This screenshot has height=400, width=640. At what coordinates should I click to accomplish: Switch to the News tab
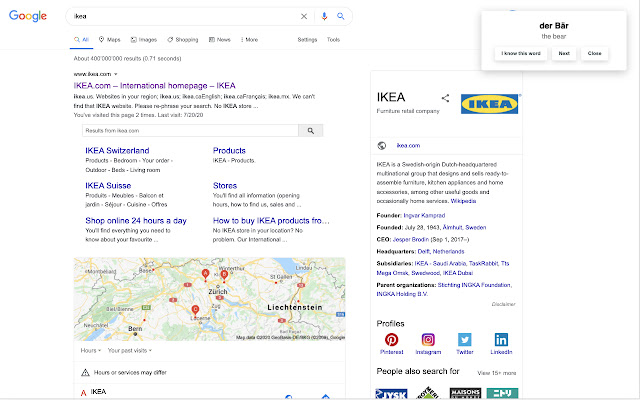tap(220, 40)
